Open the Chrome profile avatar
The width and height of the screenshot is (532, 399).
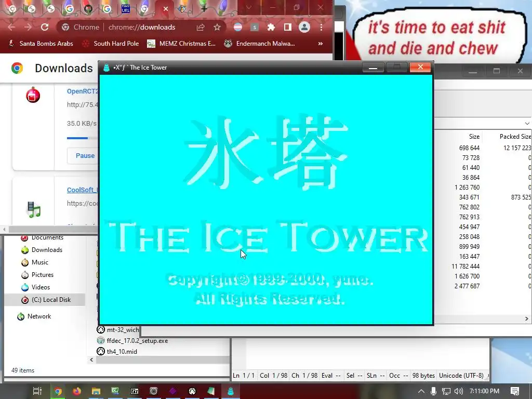[x=304, y=27]
